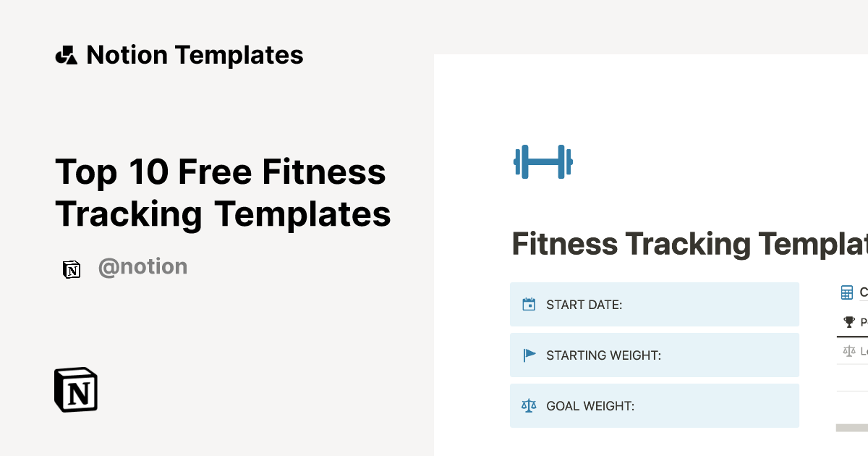868x456 pixels.
Task: Click inside the GOAL WEIGHT field
Action: click(655, 405)
